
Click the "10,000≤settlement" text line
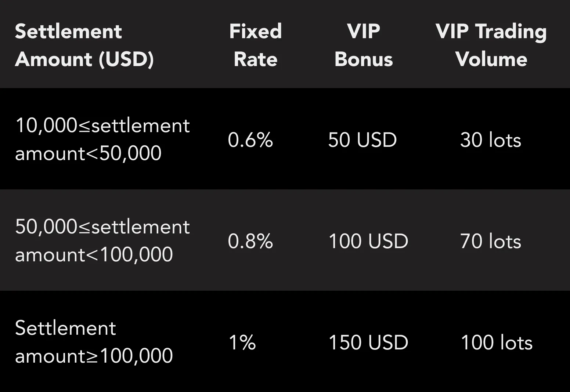[102, 126]
